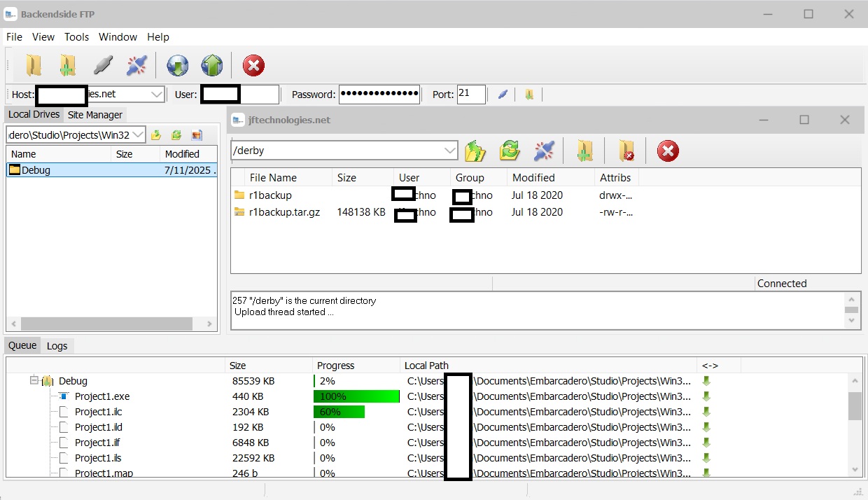The image size is (868, 500).
Task: Start a download with the globe down-arrow icon
Action: [177, 65]
